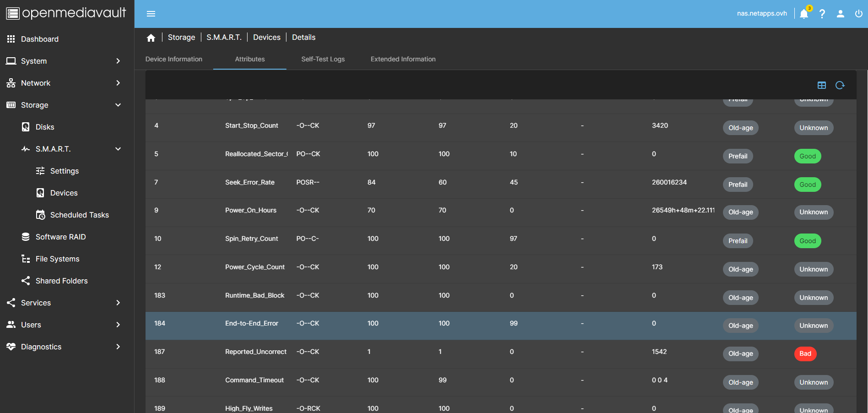
Task: Switch to Extended Information tab
Action: click(403, 59)
